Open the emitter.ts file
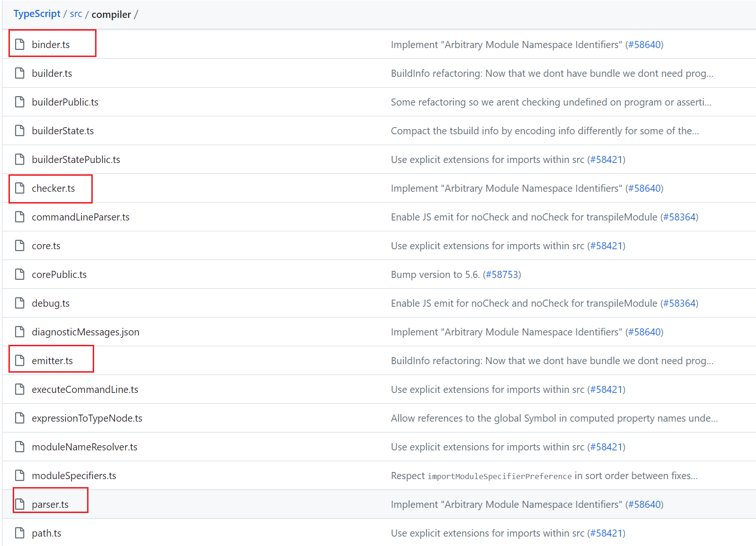 click(x=52, y=360)
